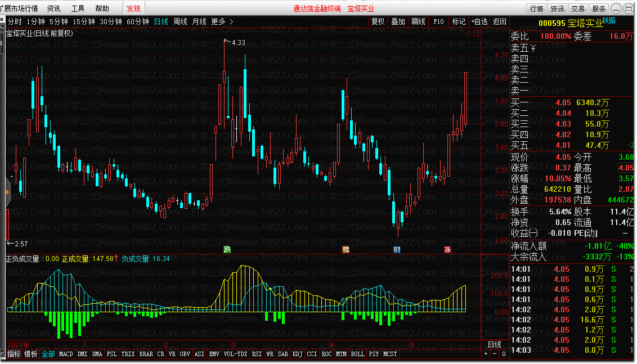Open the 资讯 menu in menu bar
The width and height of the screenshot is (637, 364).
(x=53, y=8)
